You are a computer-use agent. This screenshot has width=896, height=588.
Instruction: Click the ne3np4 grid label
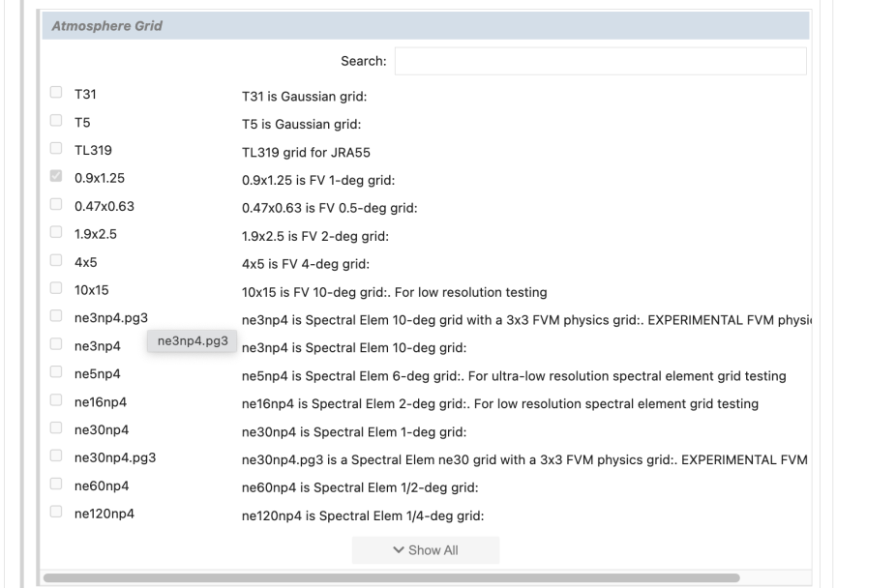click(98, 345)
